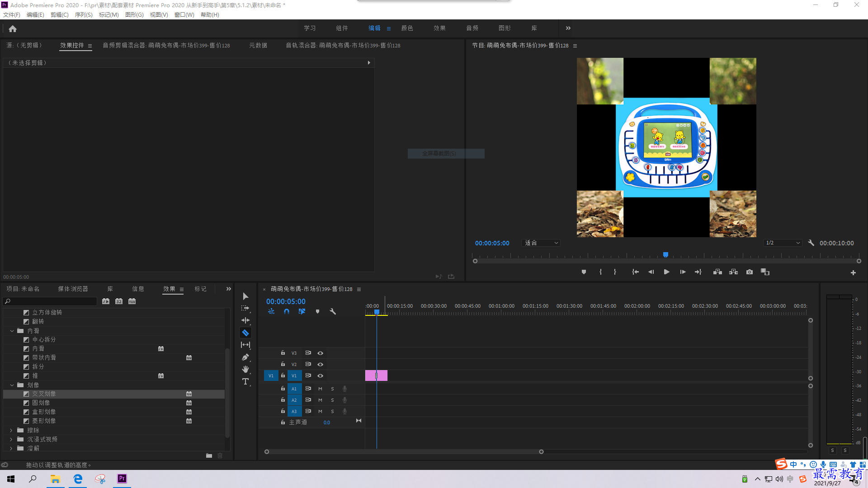The image size is (868, 488).
Task: Toggle V2 track output eye
Action: pos(320,364)
